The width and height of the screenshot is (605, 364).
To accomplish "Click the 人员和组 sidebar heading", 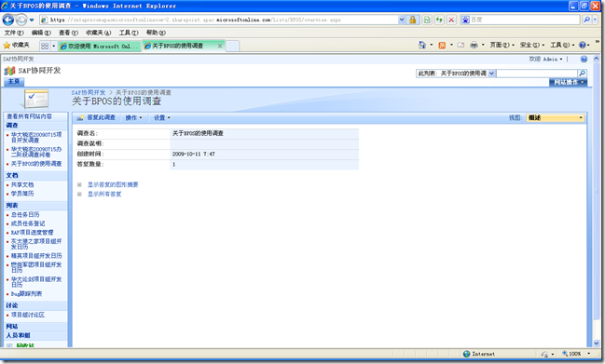I will tap(18, 335).
